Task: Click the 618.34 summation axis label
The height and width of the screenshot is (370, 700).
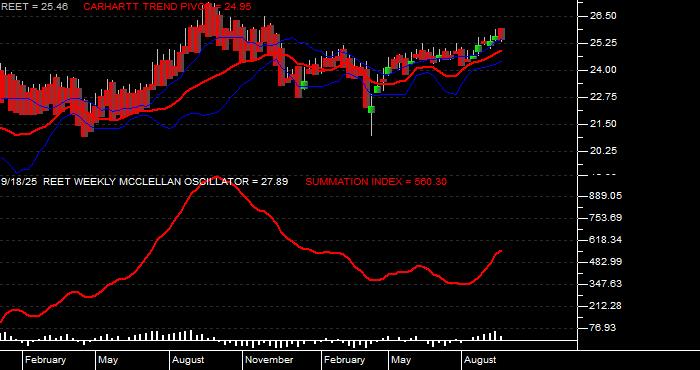Action: point(606,240)
